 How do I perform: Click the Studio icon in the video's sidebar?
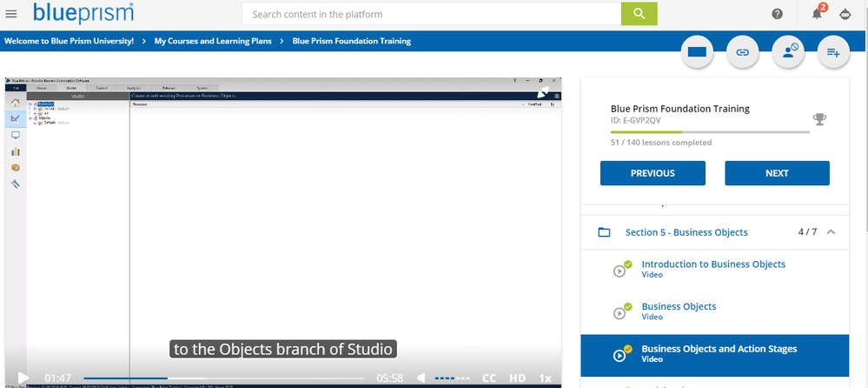click(16, 118)
